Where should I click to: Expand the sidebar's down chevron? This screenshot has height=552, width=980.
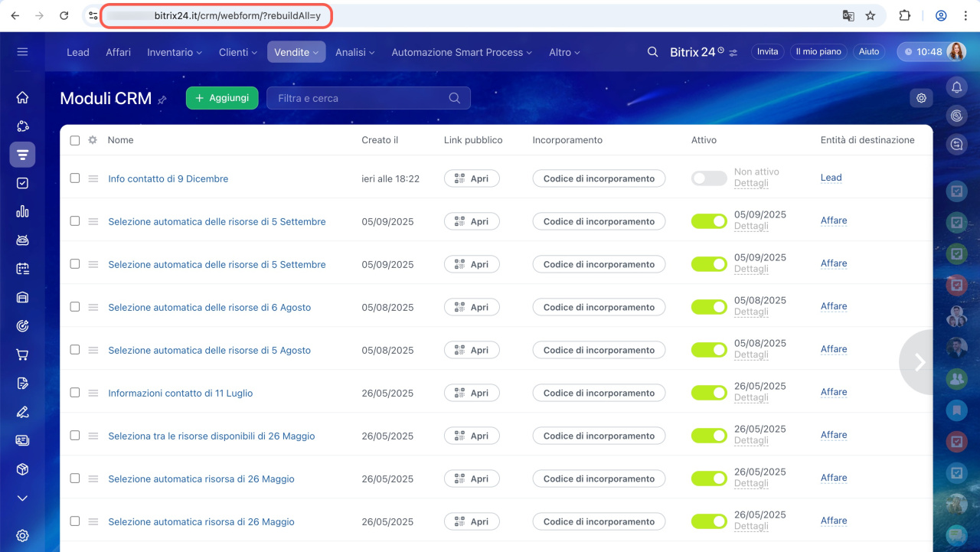pos(22,498)
